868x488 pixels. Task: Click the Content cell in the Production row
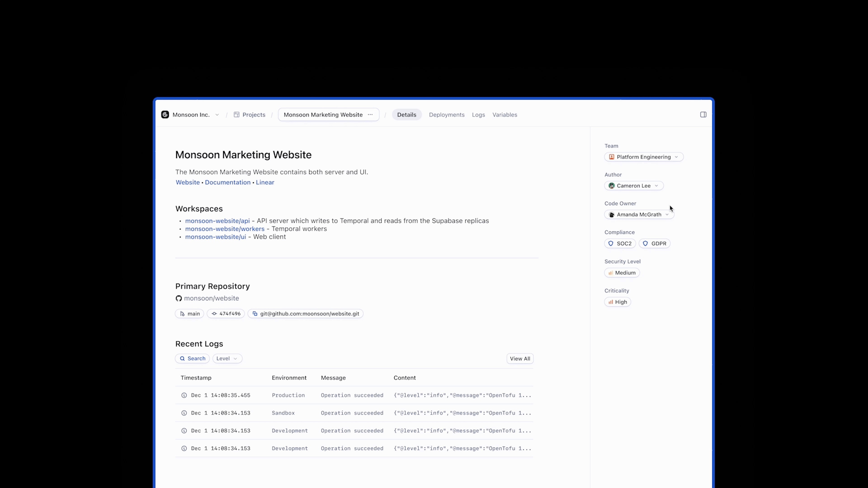coord(462,395)
